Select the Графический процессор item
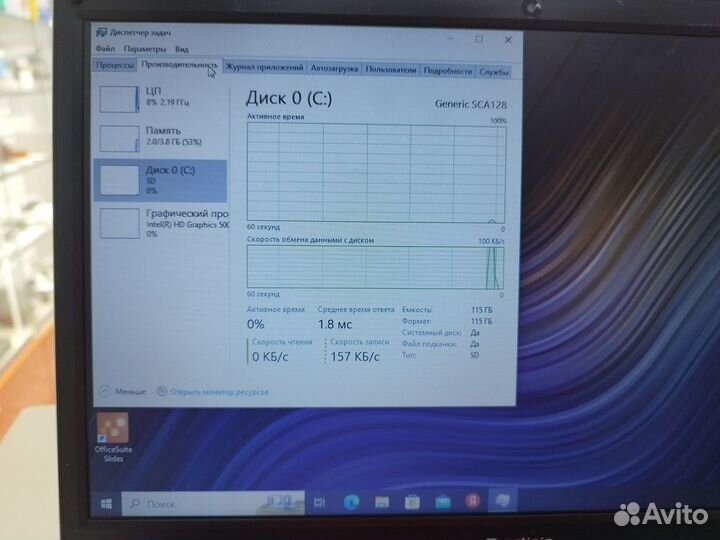This screenshot has height=540, width=720. tap(161, 223)
